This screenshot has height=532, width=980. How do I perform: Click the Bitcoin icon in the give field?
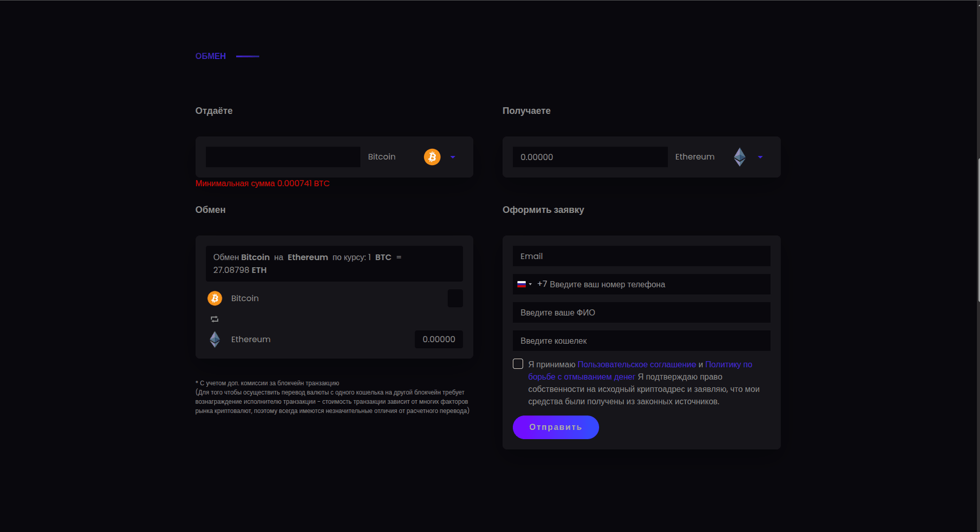tap(432, 157)
